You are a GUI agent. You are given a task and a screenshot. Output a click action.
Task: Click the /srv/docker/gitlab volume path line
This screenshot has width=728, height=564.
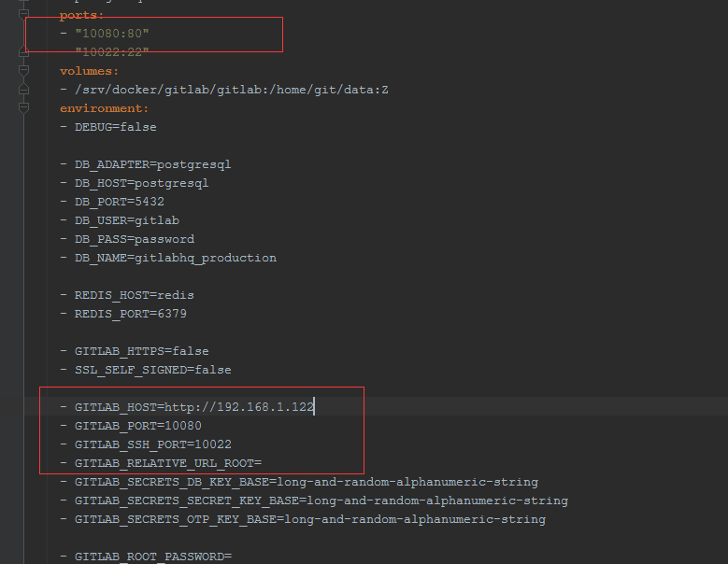point(224,90)
